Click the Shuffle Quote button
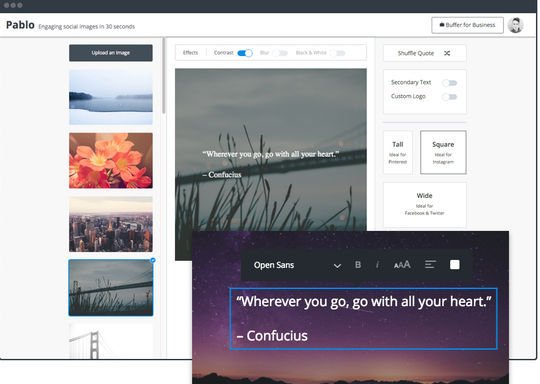This screenshot has width=540, height=384. [x=425, y=53]
